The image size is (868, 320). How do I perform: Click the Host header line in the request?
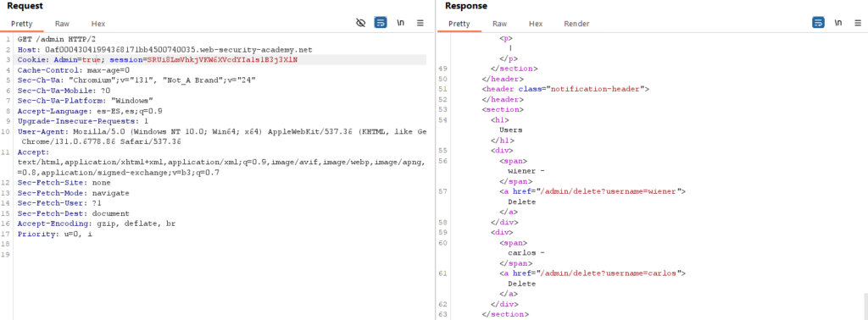coord(221,50)
